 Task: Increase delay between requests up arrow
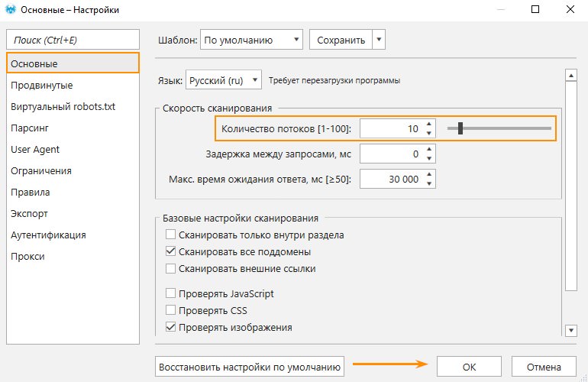tap(429, 149)
